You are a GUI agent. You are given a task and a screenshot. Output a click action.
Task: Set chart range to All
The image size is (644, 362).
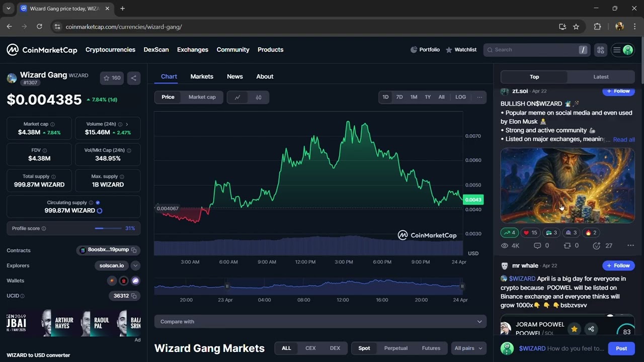click(x=441, y=97)
